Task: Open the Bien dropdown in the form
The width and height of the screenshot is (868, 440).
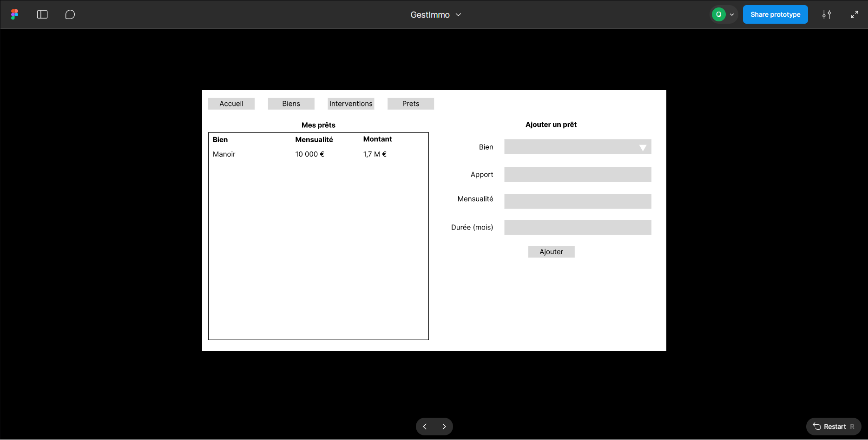Action: tap(578, 147)
